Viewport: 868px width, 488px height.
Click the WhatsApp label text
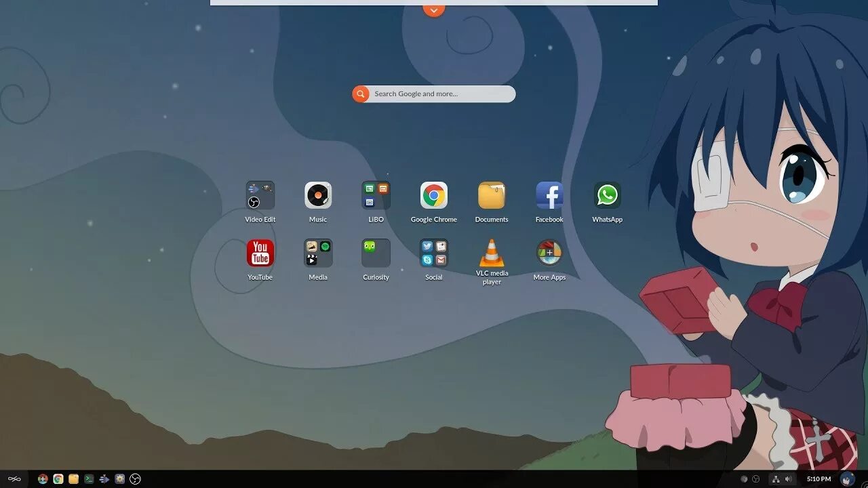pos(607,220)
